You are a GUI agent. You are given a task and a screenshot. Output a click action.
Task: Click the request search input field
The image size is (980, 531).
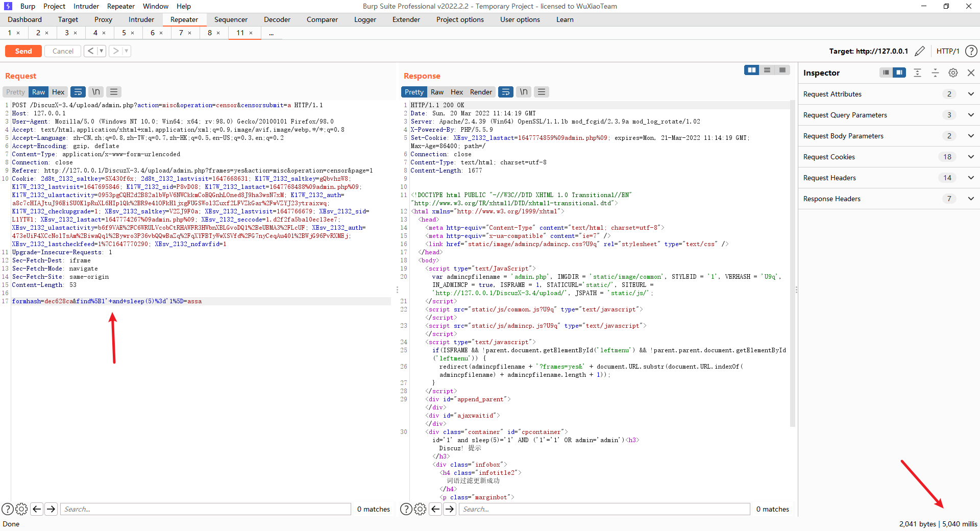(x=206, y=509)
